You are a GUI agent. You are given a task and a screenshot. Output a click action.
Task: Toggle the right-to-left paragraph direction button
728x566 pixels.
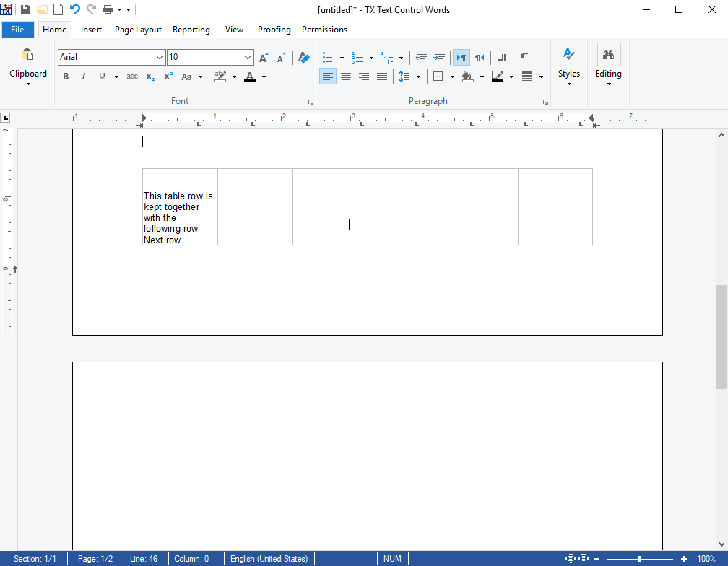480,57
